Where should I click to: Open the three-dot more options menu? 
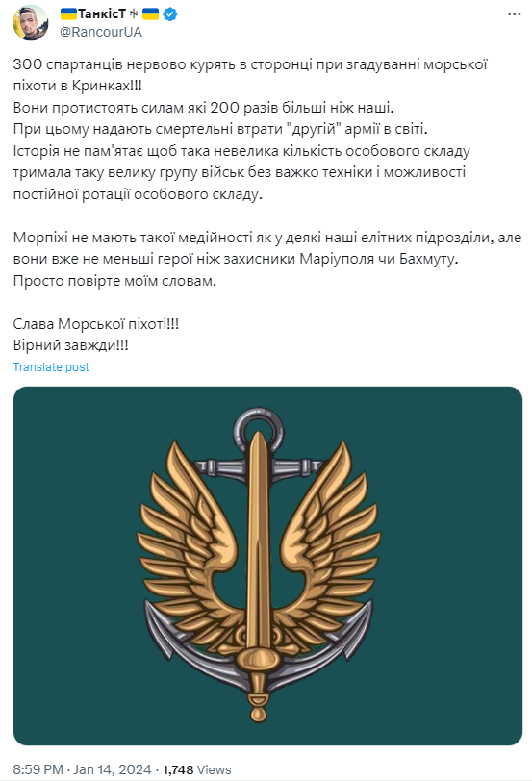click(x=514, y=14)
